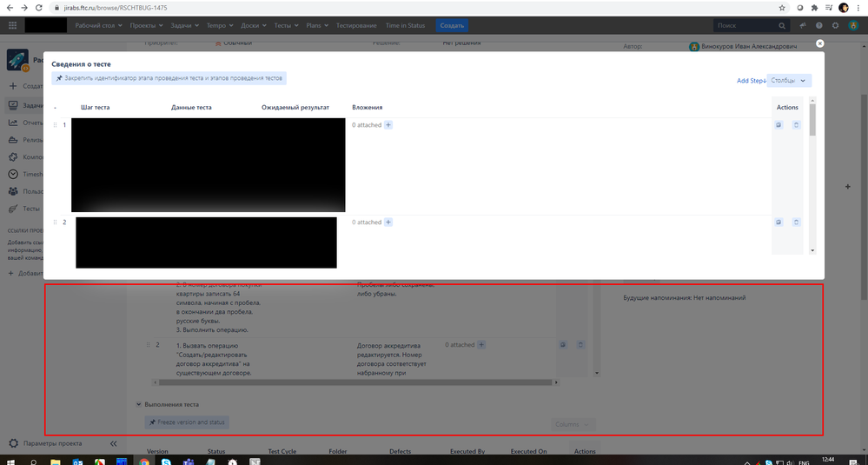Open the Jira app switcher grid
Image resolution: width=868 pixels, height=465 pixels.
tap(13, 25)
